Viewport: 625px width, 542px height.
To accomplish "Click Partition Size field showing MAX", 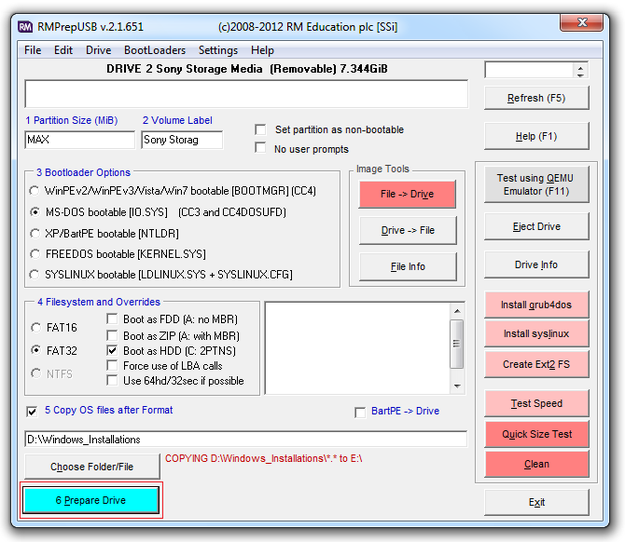I will click(x=80, y=139).
